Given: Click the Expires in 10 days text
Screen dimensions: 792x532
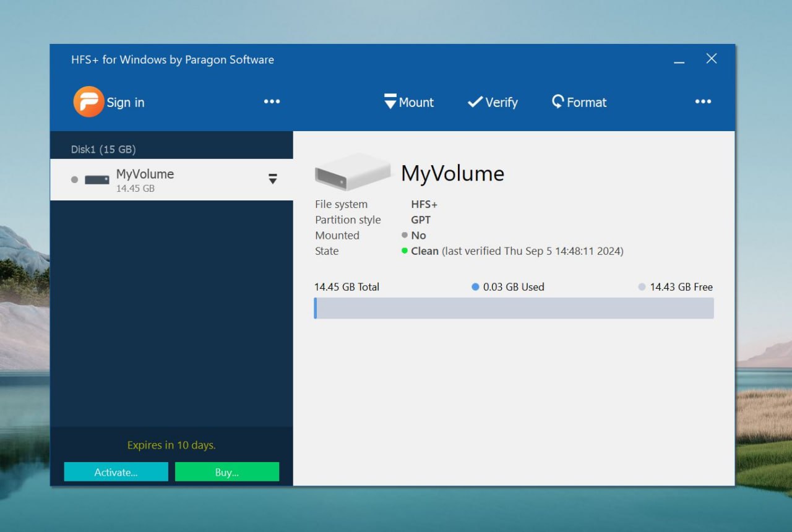Looking at the screenshot, I should [171, 445].
